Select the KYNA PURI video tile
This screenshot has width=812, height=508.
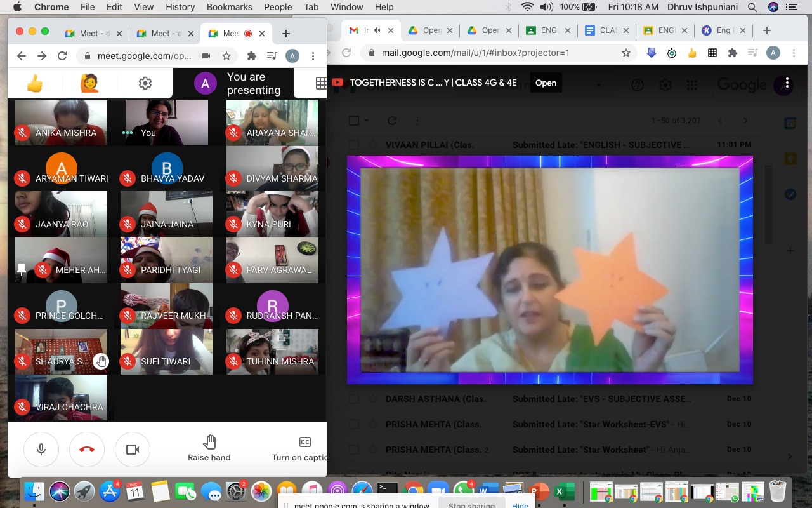click(272, 214)
